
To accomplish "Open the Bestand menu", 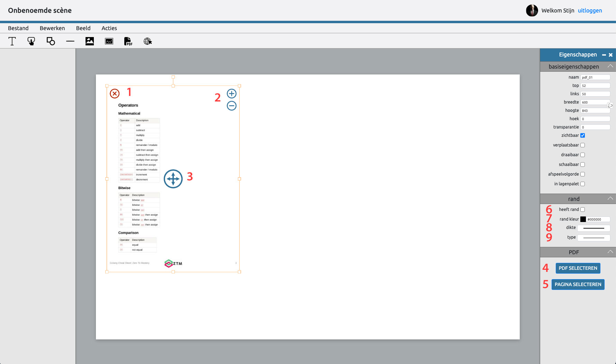I will coord(18,28).
